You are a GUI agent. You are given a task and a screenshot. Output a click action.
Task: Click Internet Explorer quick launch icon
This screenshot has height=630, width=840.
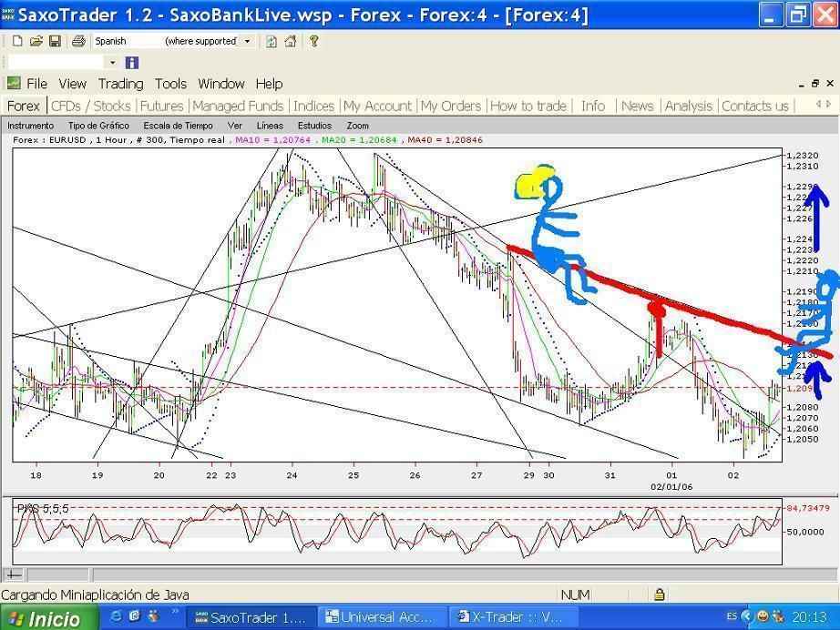tap(115, 616)
